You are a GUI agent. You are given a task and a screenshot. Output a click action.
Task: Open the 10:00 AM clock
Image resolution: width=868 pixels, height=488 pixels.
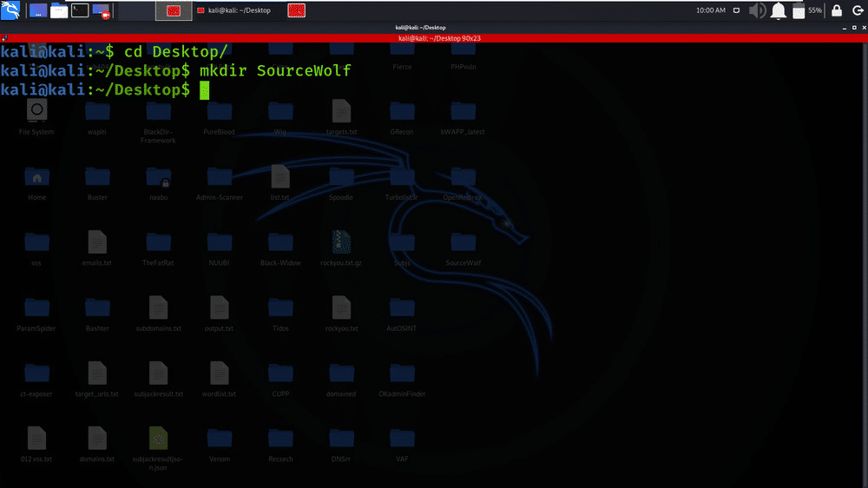(x=711, y=10)
